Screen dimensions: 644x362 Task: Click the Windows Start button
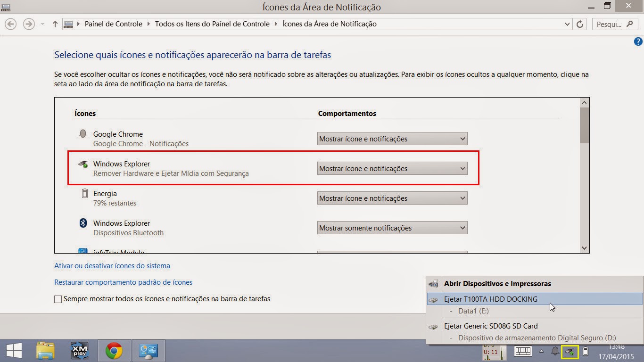[x=13, y=351]
